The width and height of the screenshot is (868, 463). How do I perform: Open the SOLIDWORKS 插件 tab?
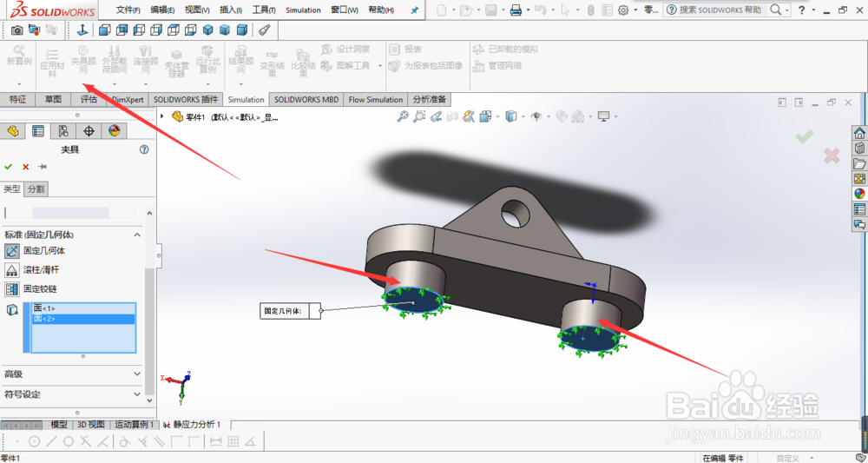click(x=186, y=99)
